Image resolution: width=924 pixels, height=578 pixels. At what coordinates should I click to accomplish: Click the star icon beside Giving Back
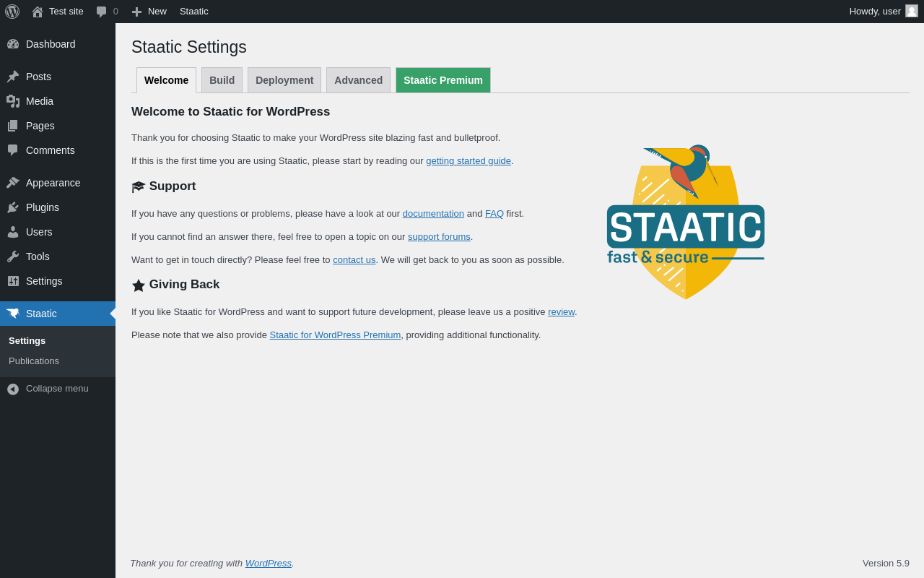point(139,285)
